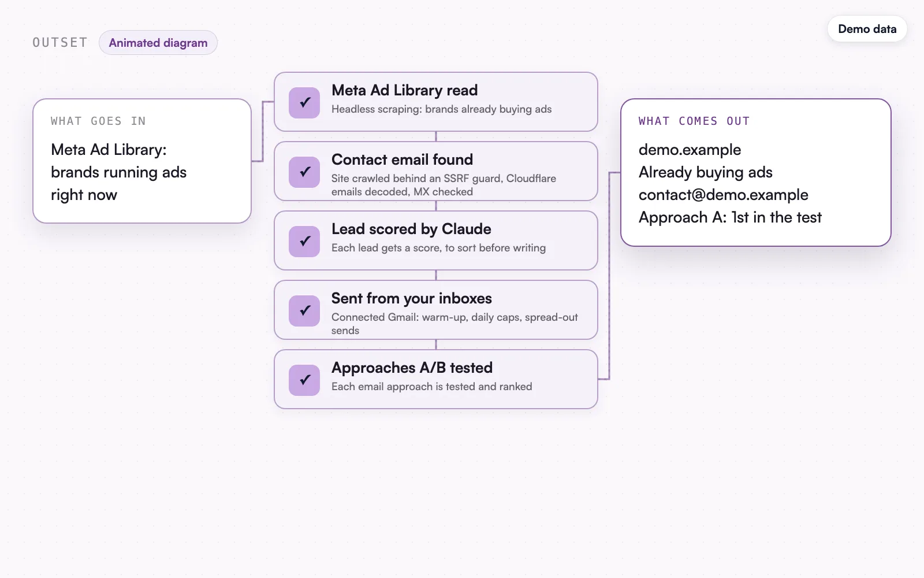Select the 'Contact email found' heading
This screenshot has width=924, height=578.
click(403, 160)
